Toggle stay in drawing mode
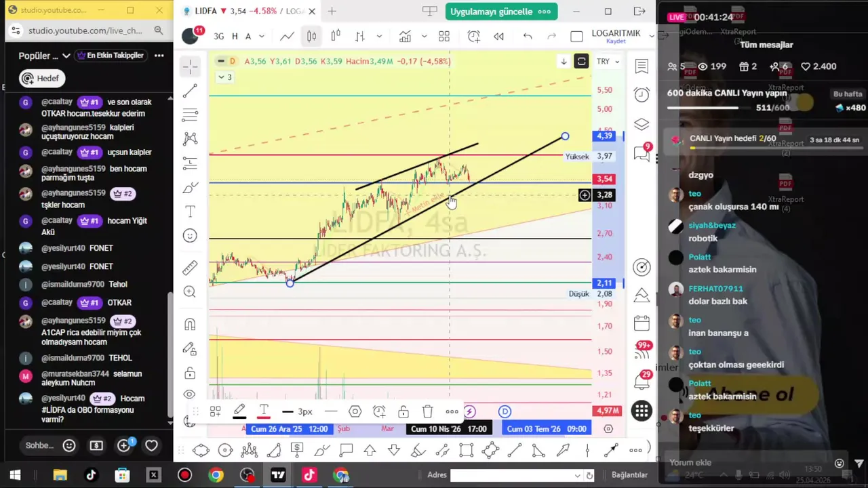The height and width of the screenshot is (488, 868). [x=190, y=349]
